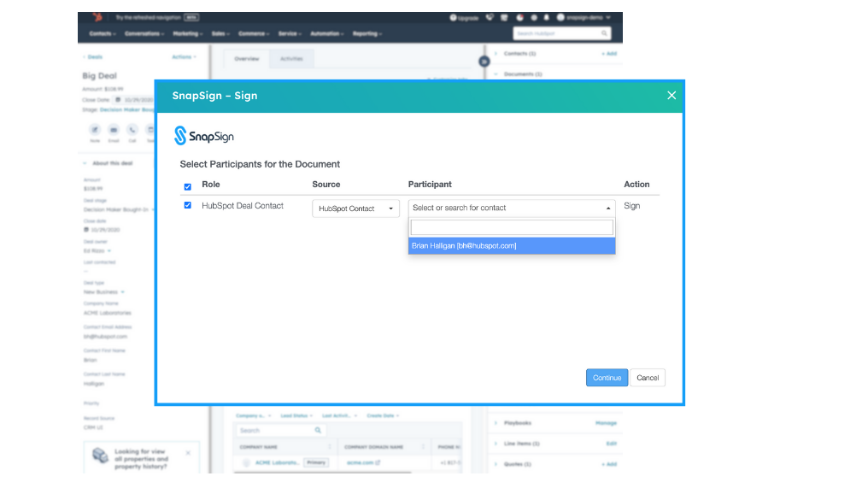Uncheck the HubSpot Deal Contact checkbox

[188, 205]
